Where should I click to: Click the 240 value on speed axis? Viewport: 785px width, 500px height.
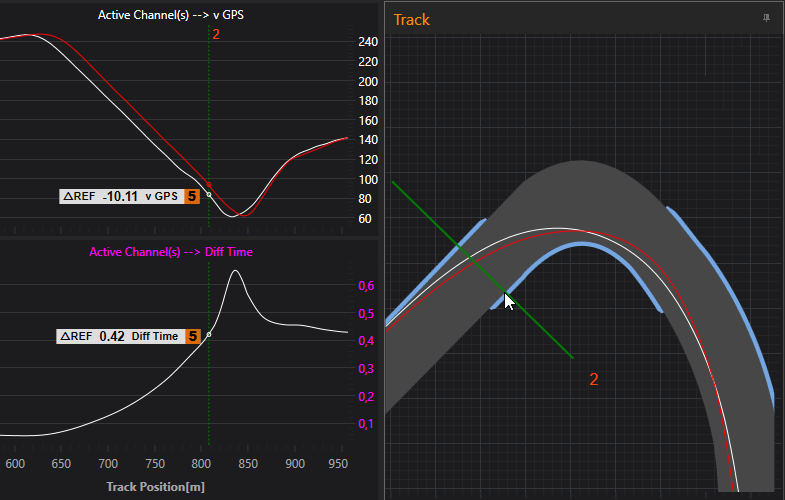pyautogui.click(x=367, y=43)
